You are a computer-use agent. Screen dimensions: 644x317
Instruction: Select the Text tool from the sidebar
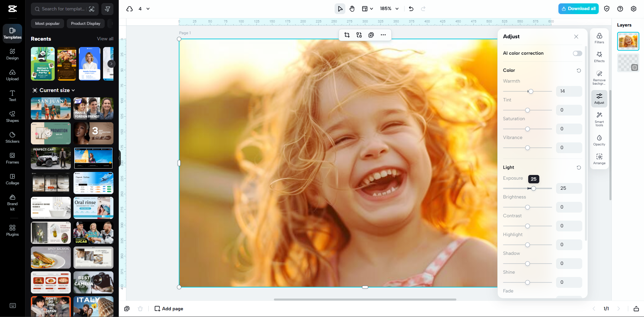point(12,96)
